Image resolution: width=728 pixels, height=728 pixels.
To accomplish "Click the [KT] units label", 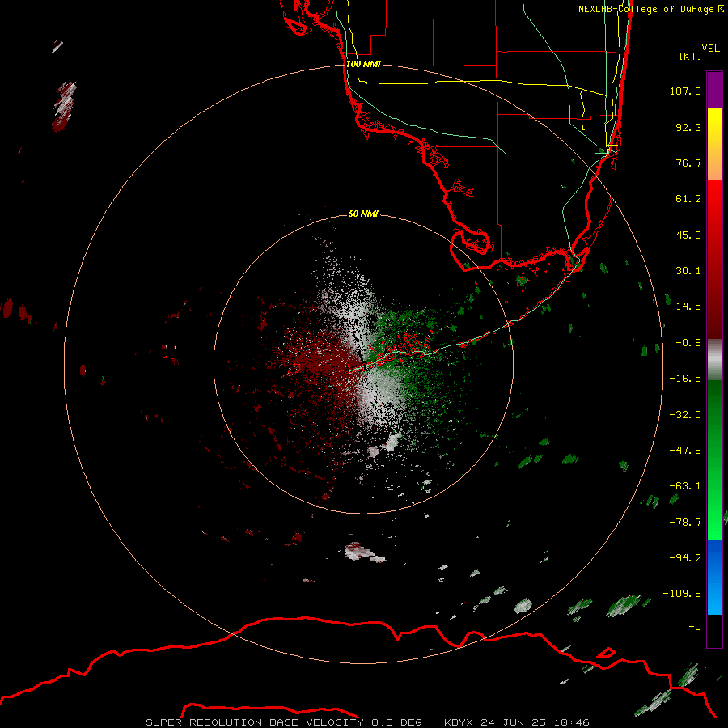I will coord(691,56).
